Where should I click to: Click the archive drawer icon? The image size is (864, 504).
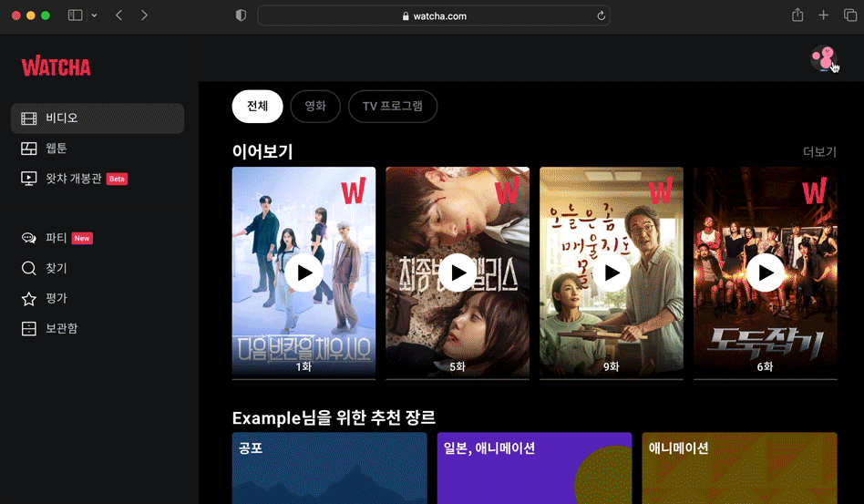28,329
